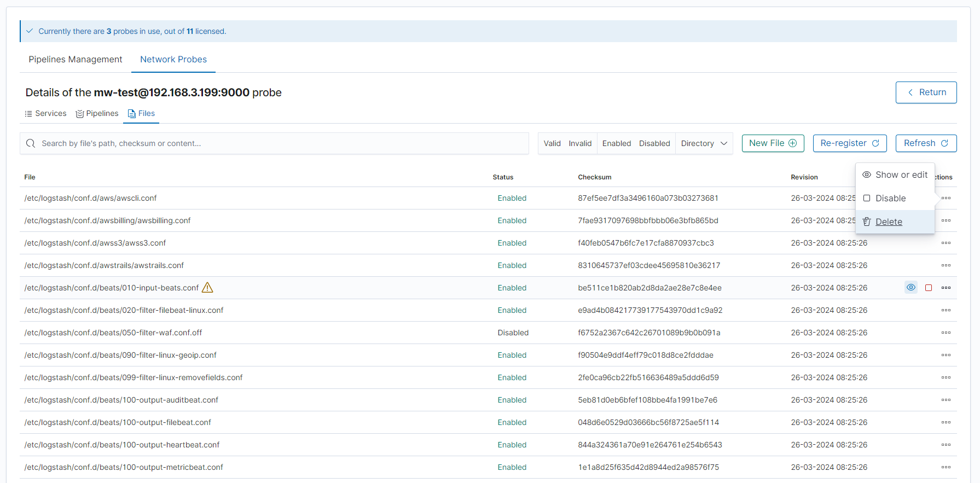Click the red square disable icon in beats row
The width and height of the screenshot is (980, 483).
929,288
